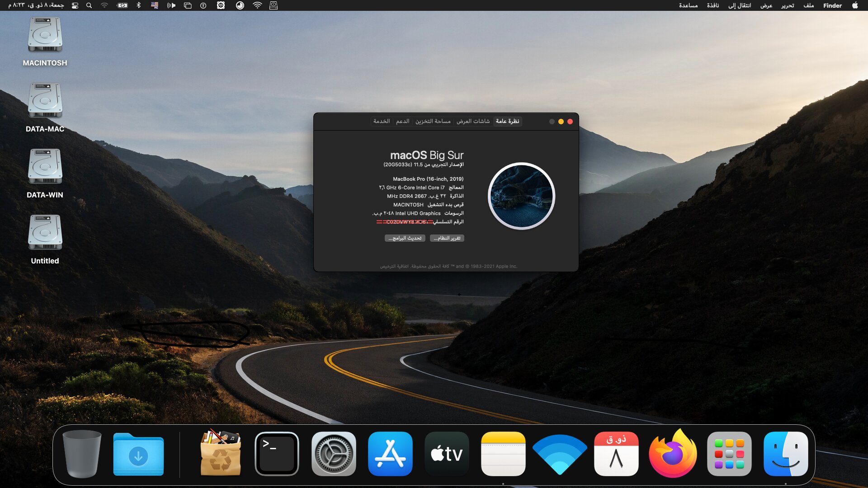Click the تحديث البرامج (Software Update) button
The width and height of the screenshot is (868, 488).
(405, 238)
